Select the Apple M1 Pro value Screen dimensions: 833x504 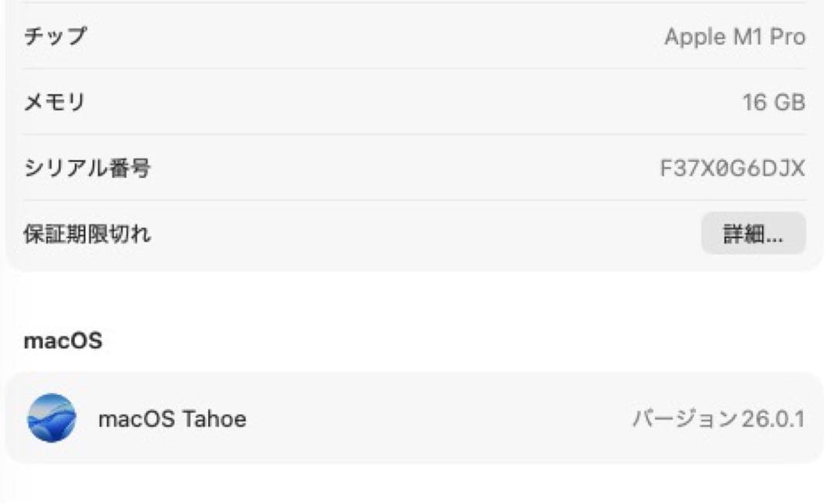(734, 36)
